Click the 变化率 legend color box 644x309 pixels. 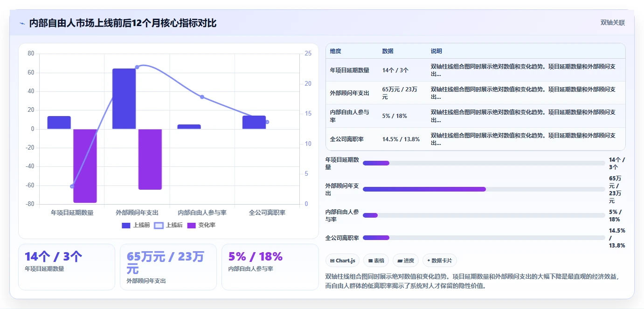tap(191, 226)
